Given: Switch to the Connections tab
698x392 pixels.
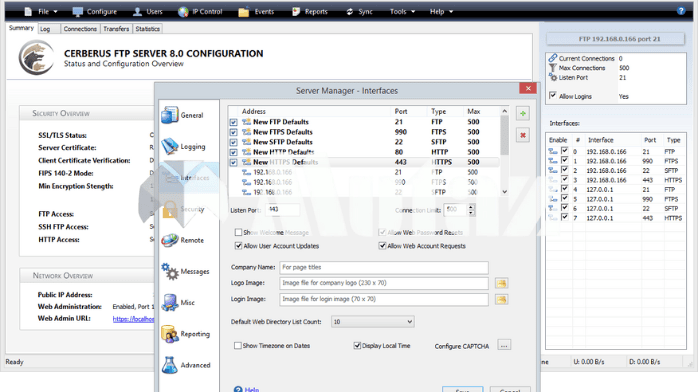Looking at the screenshot, I should 80,29.
